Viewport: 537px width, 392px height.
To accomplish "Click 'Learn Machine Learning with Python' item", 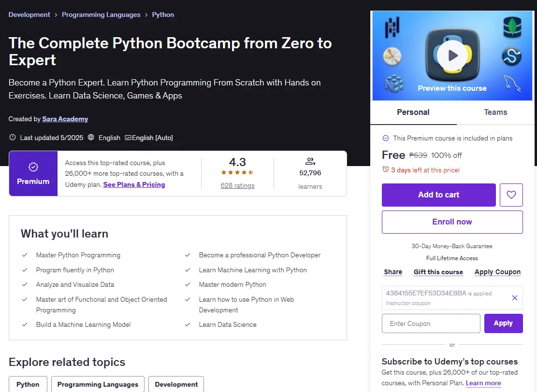I will point(253,270).
